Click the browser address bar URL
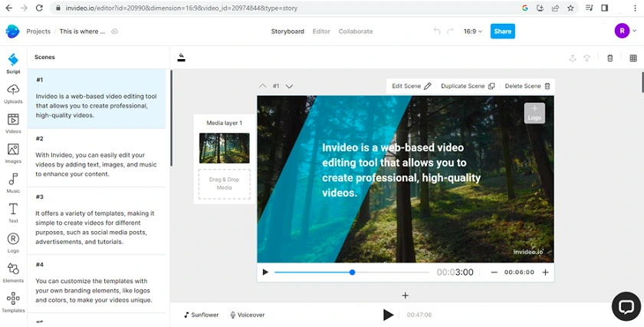This screenshot has height=327, width=644. pos(182,8)
